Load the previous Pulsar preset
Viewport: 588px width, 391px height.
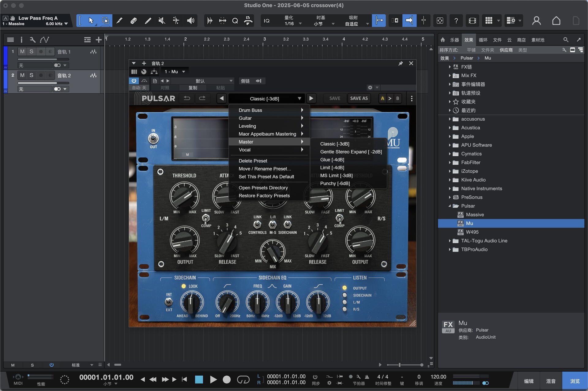tap(222, 99)
